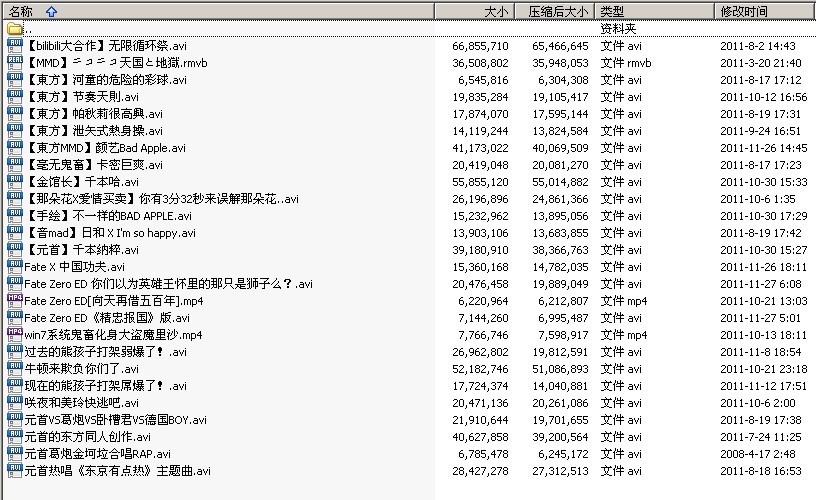Click the file icon for 【bilibili大合作】无限循环祭.avi

point(14,46)
